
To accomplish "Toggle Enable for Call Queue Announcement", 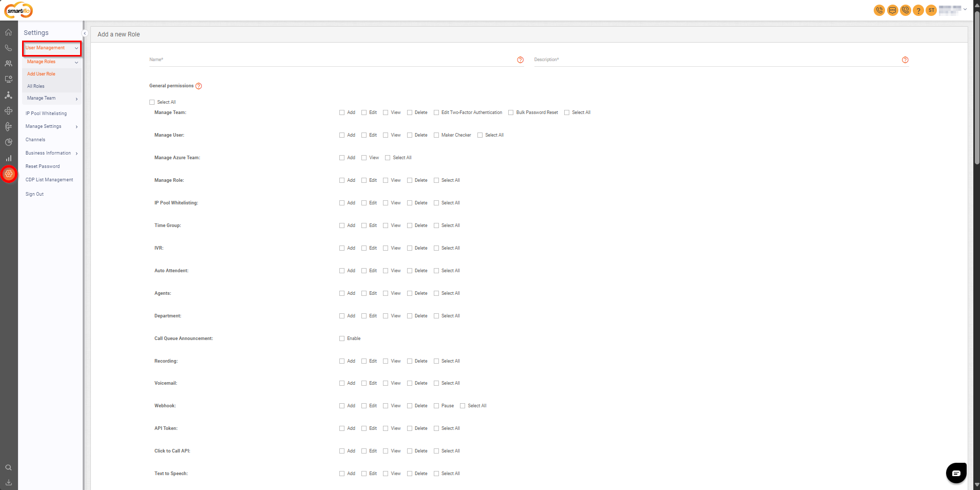I will [342, 338].
